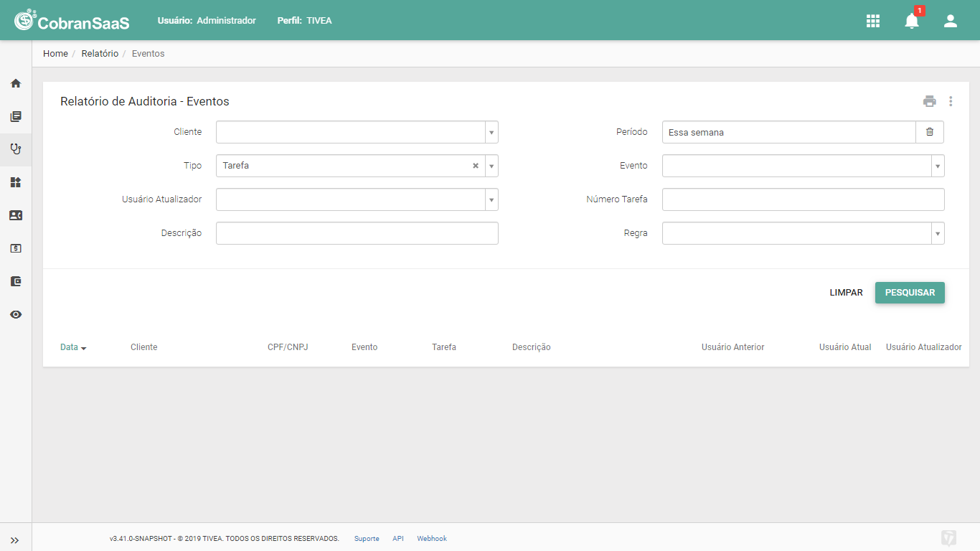Click the LIMPAR button
980x551 pixels.
pyautogui.click(x=846, y=293)
